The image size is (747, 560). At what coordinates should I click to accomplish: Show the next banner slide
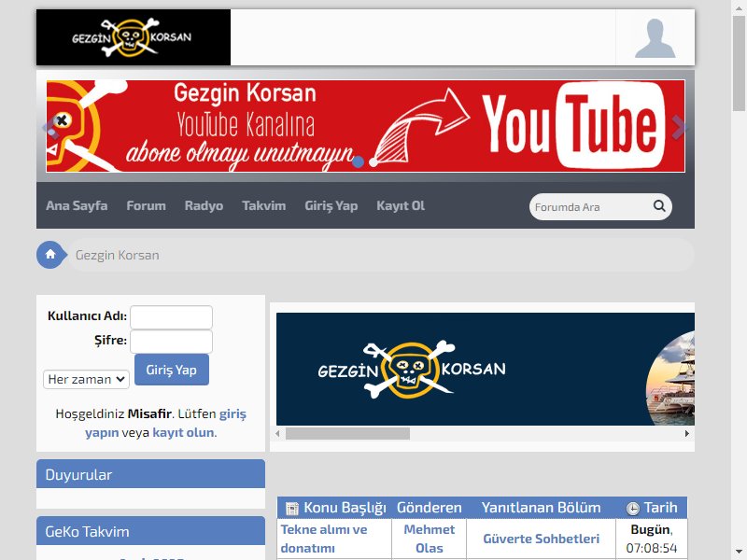pyautogui.click(x=679, y=127)
